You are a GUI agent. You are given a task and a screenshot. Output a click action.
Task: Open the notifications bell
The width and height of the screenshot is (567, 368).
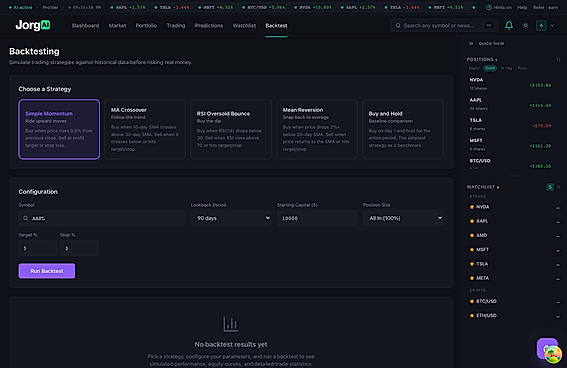(509, 25)
